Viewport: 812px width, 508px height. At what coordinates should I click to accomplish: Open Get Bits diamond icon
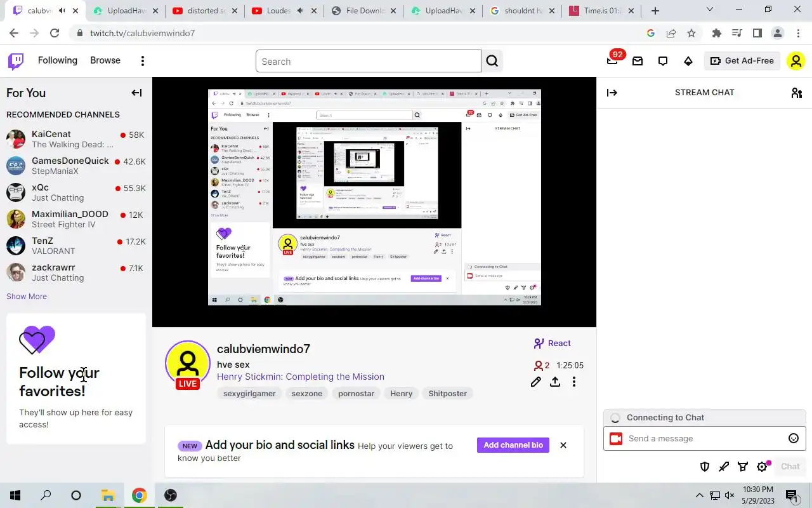688,61
